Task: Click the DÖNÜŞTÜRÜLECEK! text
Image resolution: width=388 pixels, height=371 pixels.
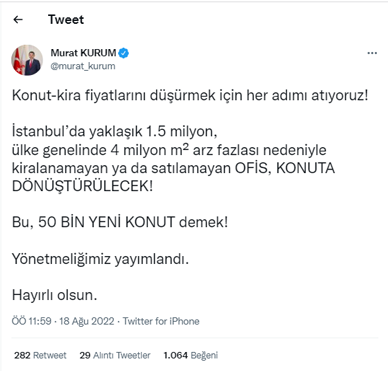Action: pyautogui.click(x=82, y=186)
